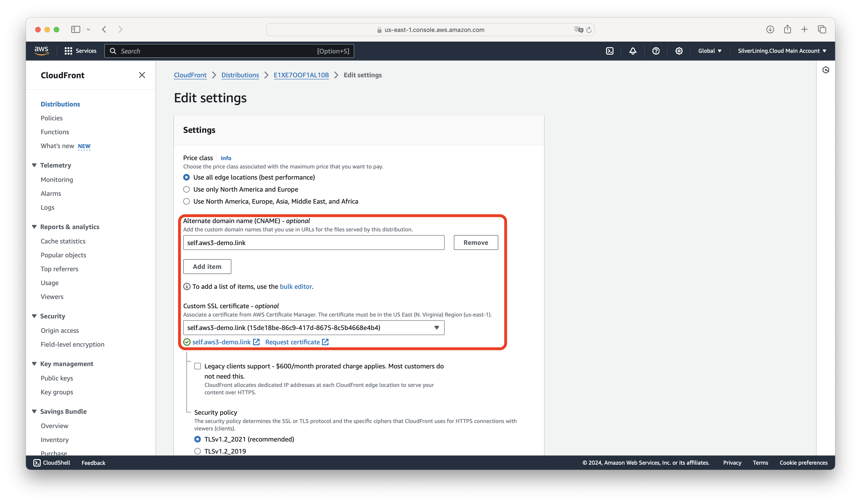Click the page reload icon in address bar
This screenshot has width=861, height=504.
click(589, 30)
